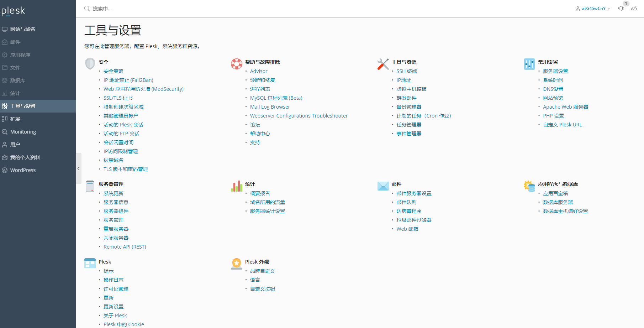Open the 垃圾邮件过滤器 link
The width and height of the screenshot is (644, 328).
click(x=414, y=220)
